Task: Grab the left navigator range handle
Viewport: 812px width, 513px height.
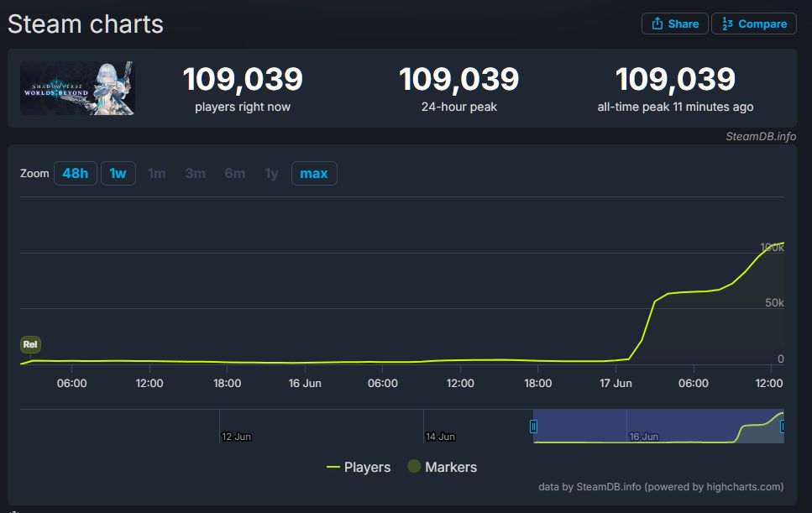Action: 533,427
